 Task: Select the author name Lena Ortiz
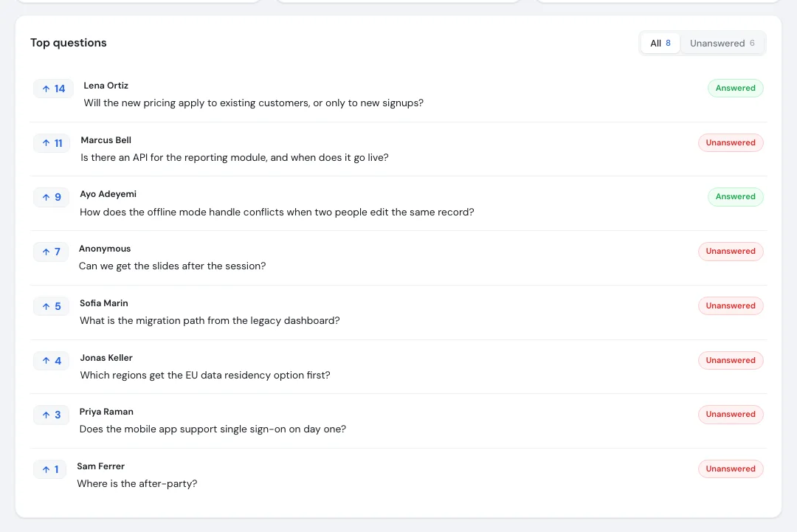(106, 86)
